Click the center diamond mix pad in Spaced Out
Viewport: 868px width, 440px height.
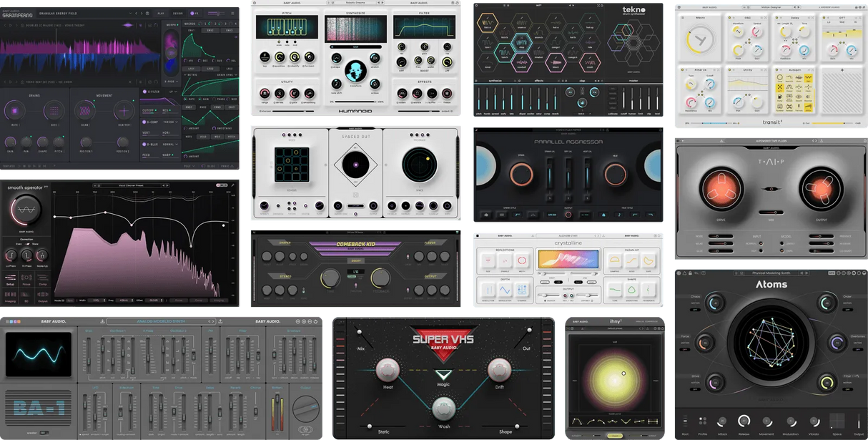point(355,164)
